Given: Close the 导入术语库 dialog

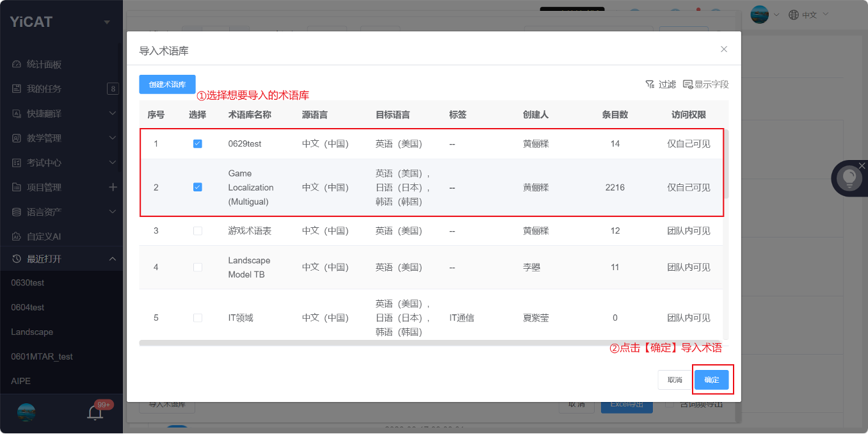Looking at the screenshot, I should 724,49.
